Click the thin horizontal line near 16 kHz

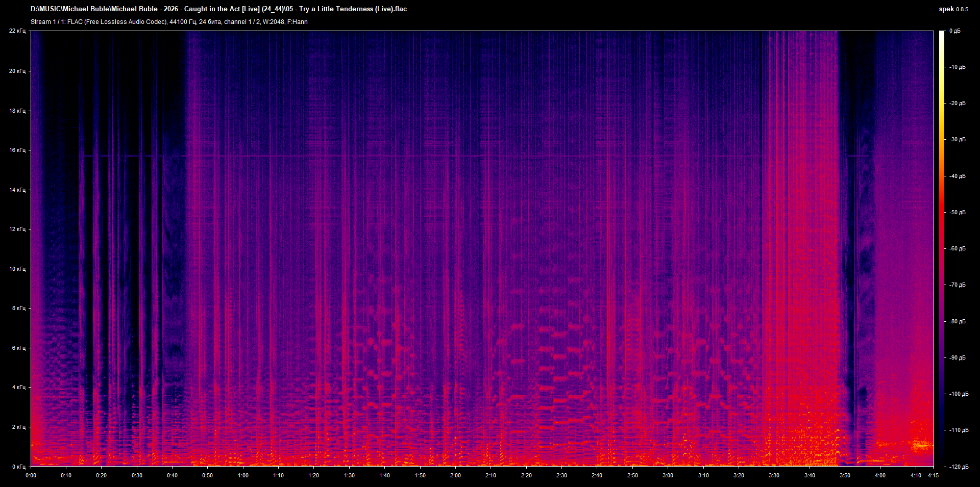click(x=475, y=156)
